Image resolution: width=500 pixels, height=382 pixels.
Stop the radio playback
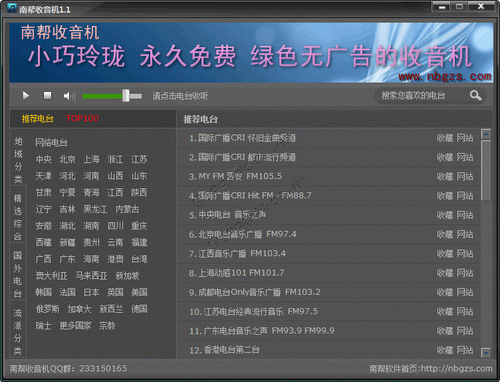[47, 96]
